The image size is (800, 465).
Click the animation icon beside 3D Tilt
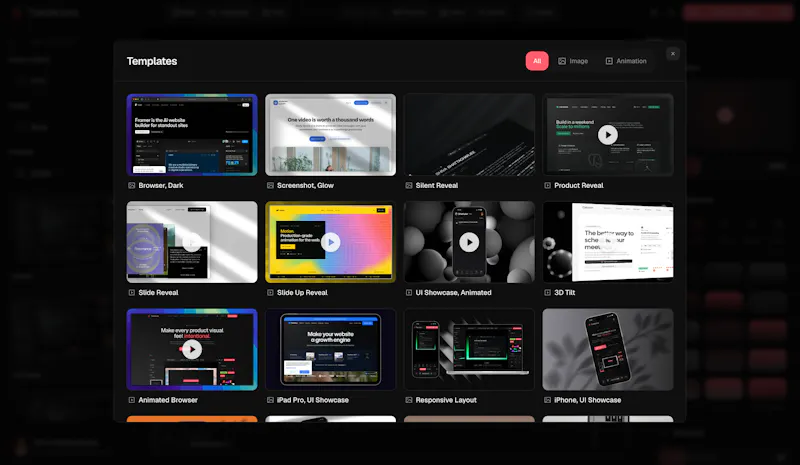547,292
